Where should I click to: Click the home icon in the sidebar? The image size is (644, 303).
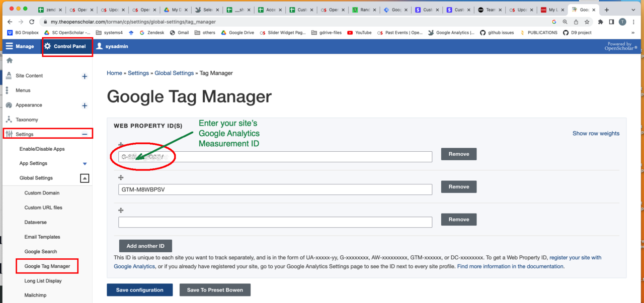pos(9,60)
